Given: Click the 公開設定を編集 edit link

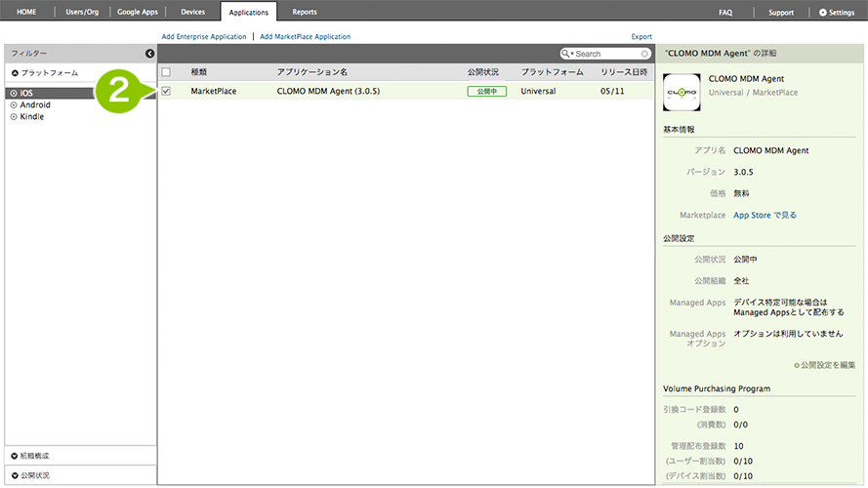Looking at the screenshot, I should [x=825, y=365].
